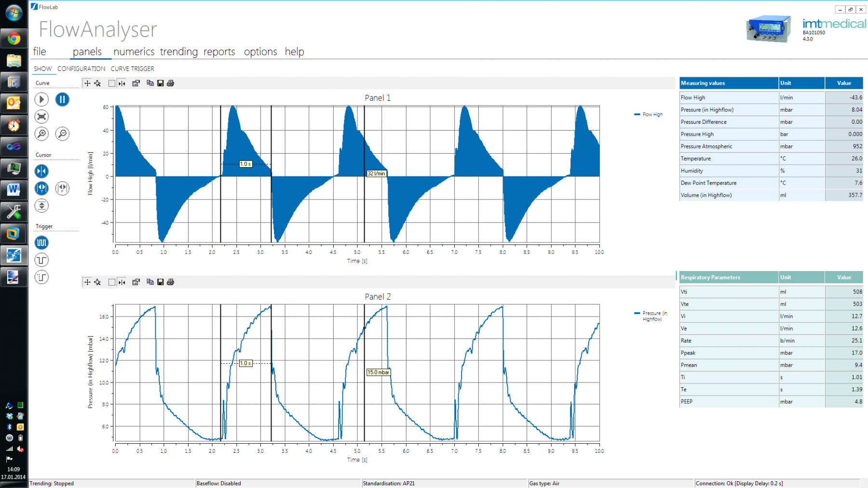Select the pan tool in Panel 1 toolbar
Image resolution: width=868 pixels, height=488 pixels.
pos(87,83)
